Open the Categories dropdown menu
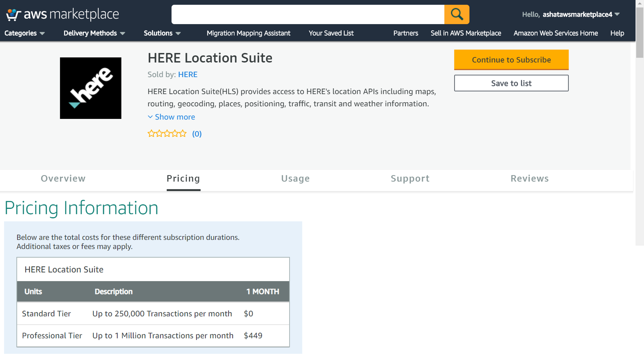 24,33
